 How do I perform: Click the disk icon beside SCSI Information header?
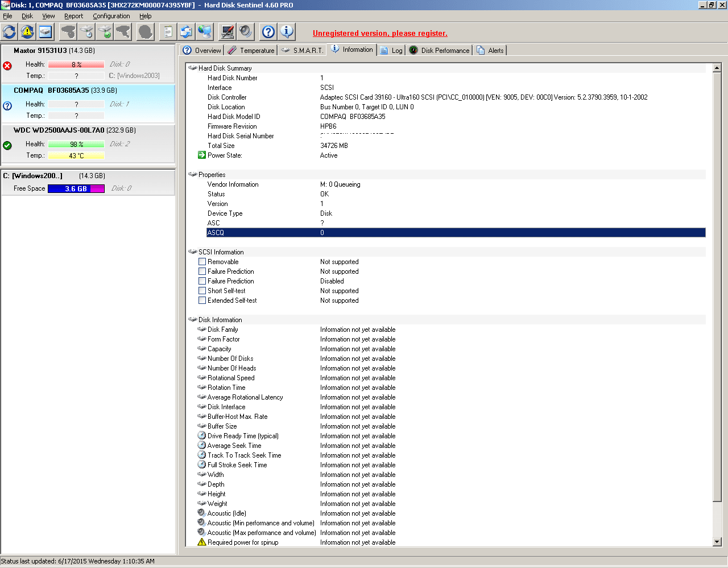coord(192,252)
